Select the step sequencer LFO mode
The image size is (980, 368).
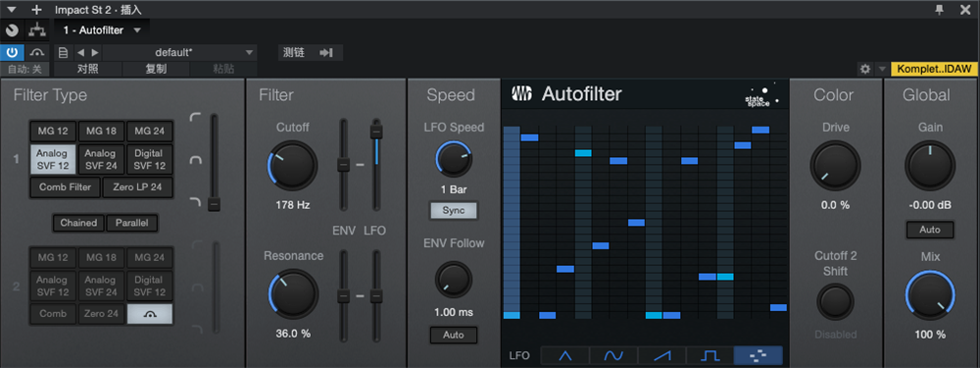point(759,355)
